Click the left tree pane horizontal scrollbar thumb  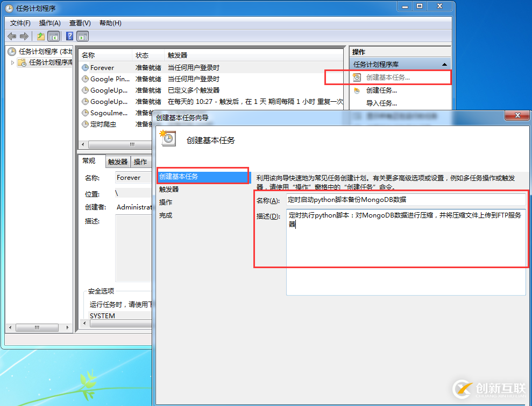pyautogui.click(x=37, y=327)
